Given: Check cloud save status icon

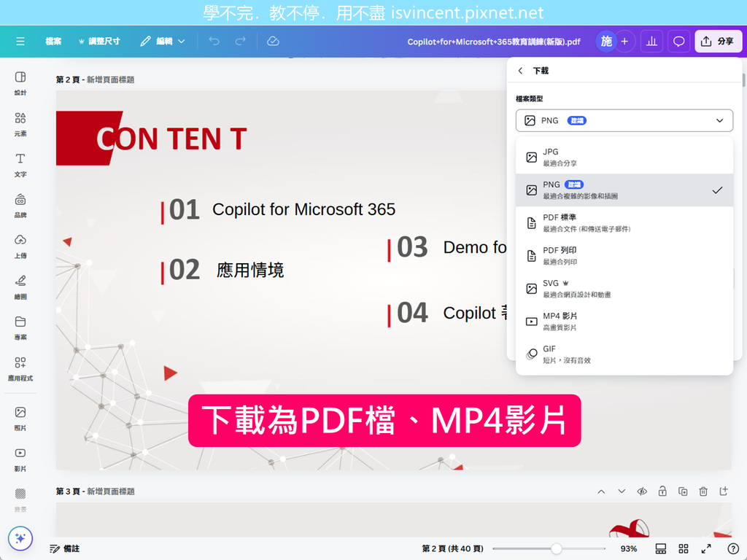Looking at the screenshot, I should click(x=273, y=42).
